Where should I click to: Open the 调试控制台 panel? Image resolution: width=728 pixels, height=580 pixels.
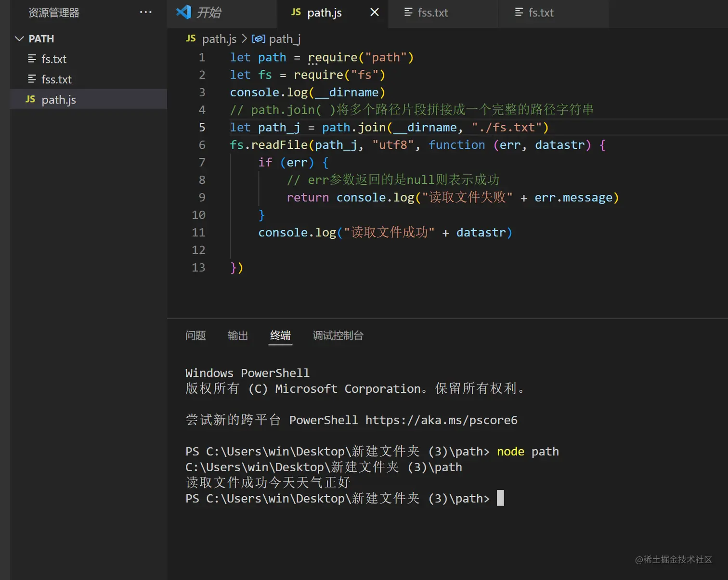338,336
